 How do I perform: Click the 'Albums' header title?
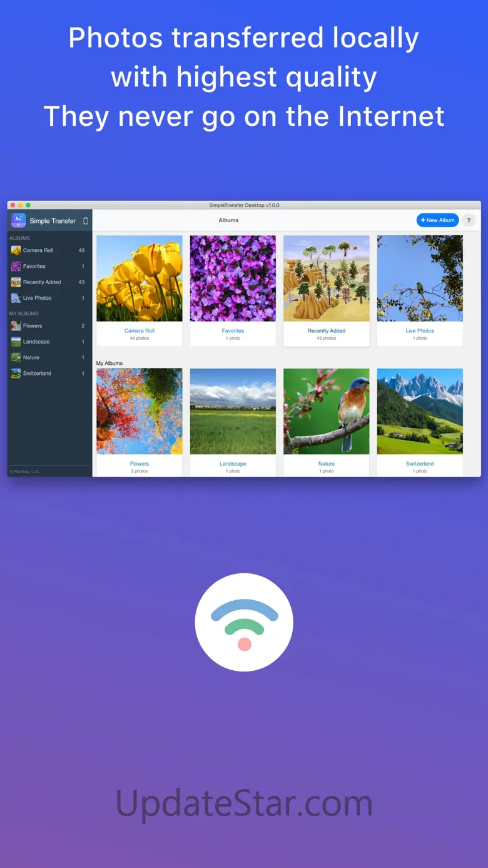(x=228, y=220)
